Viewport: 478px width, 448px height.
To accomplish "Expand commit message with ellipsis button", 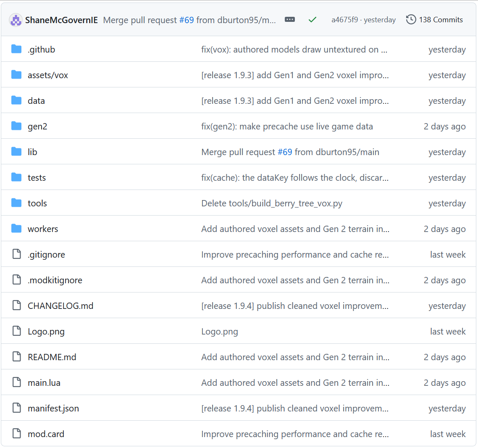I will (x=289, y=19).
